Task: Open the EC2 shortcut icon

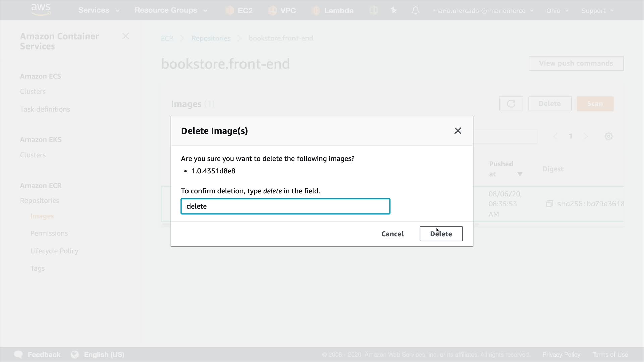Action: click(239, 11)
